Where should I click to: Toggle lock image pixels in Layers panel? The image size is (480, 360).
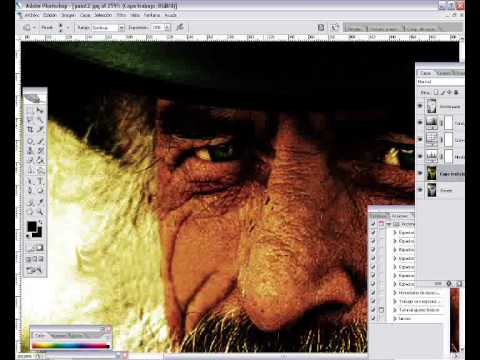coord(443,92)
